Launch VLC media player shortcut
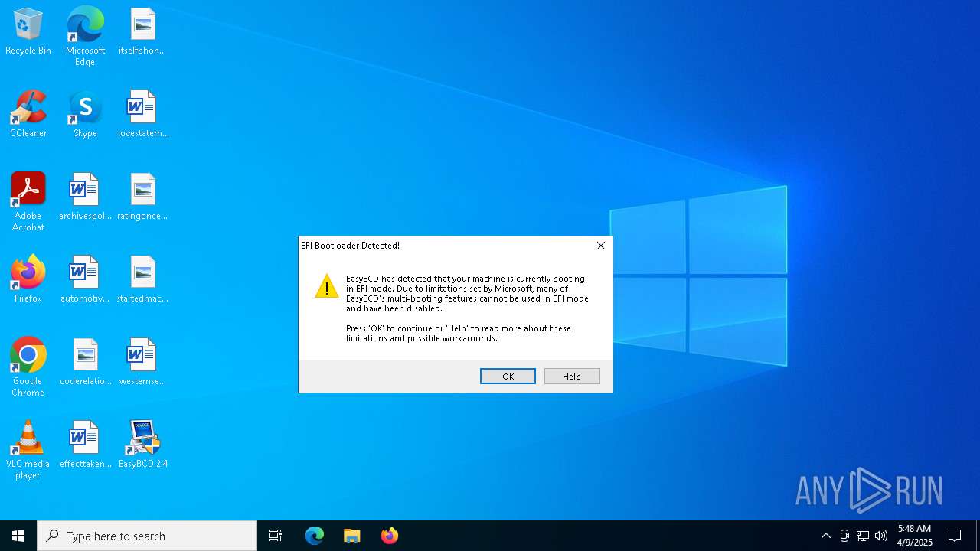This screenshot has width=980, height=551. tap(28, 450)
